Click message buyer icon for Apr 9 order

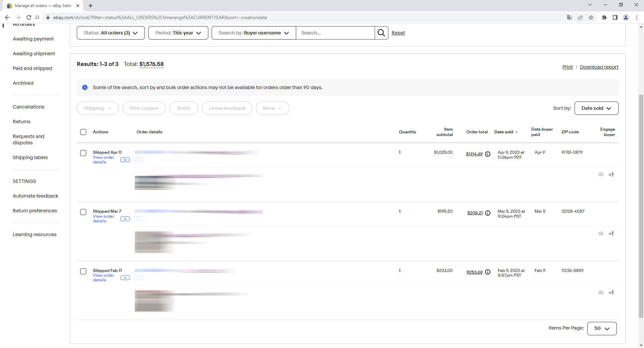(x=601, y=174)
